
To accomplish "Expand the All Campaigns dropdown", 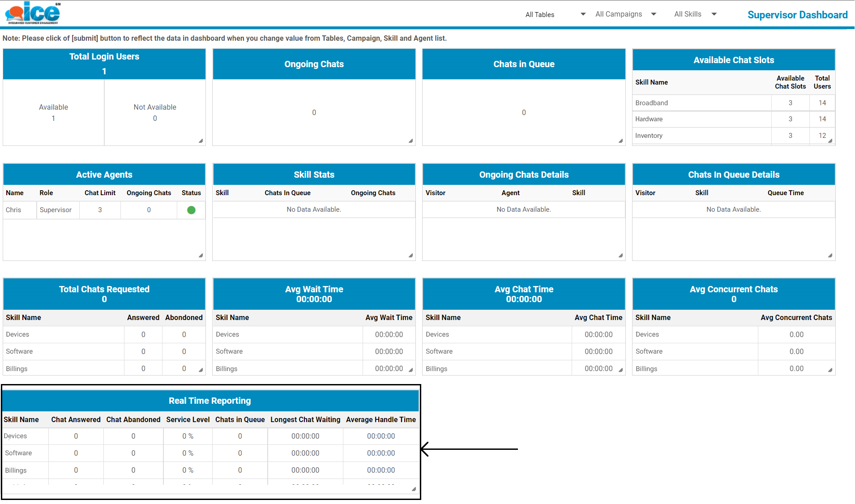I will [625, 14].
